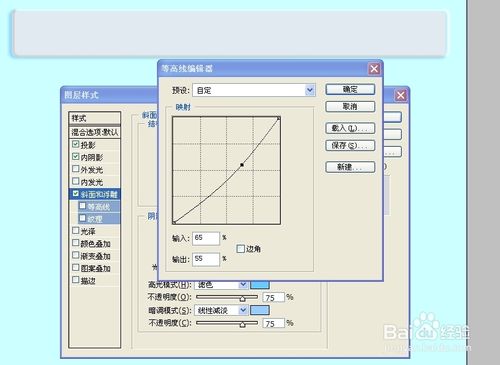Screen dimensions: 500x365
Task: Close the 等高线编辑器 dialog
Action: pyautogui.click(x=374, y=69)
